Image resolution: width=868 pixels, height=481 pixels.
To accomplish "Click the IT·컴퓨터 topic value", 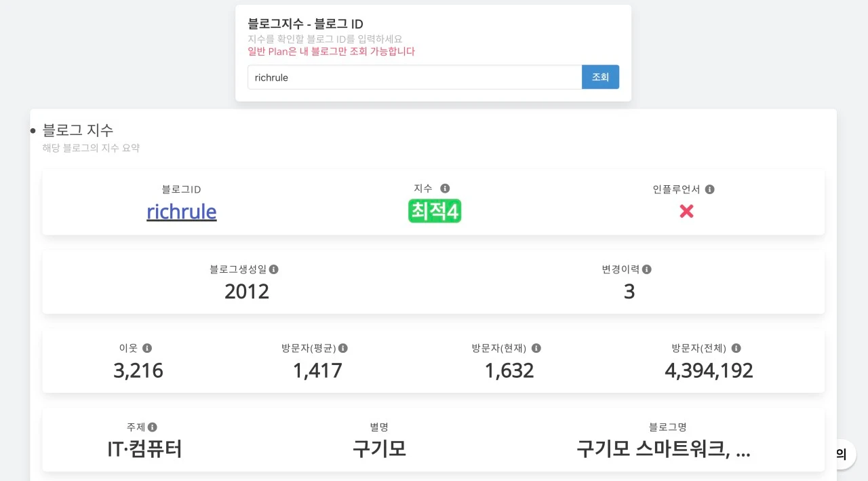I will tap(144, 449).
